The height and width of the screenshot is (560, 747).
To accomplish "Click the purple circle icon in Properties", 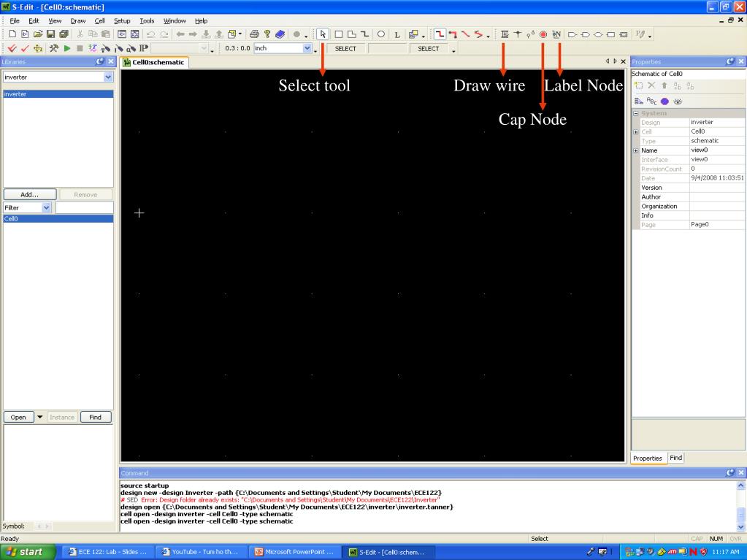I will pos(664,101).
